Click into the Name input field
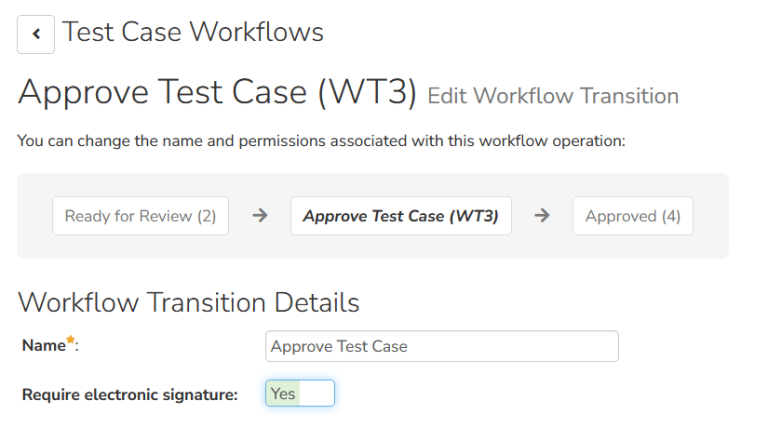This screenshot has width=768, height=441. (x=442, y=346)
